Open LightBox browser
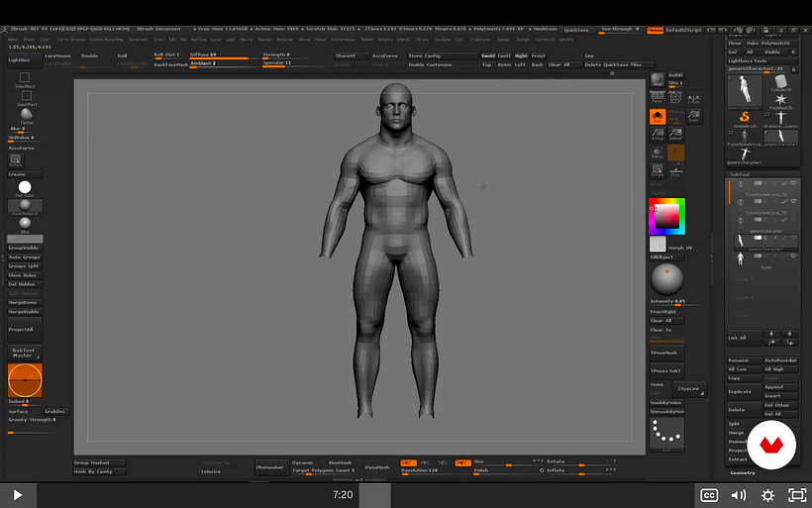812x508 pixels. [25, 60]
